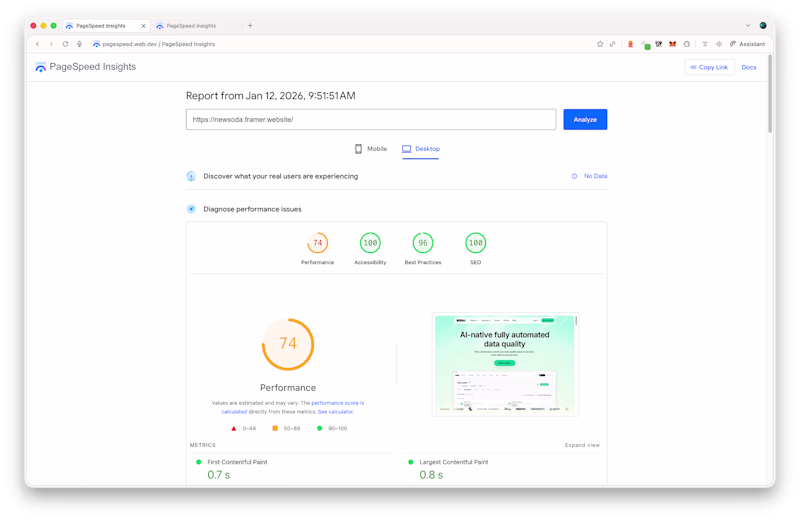The image size is (800, 520).
Task: Click Expand view in metrics section
Action: [x=582, y=445]
